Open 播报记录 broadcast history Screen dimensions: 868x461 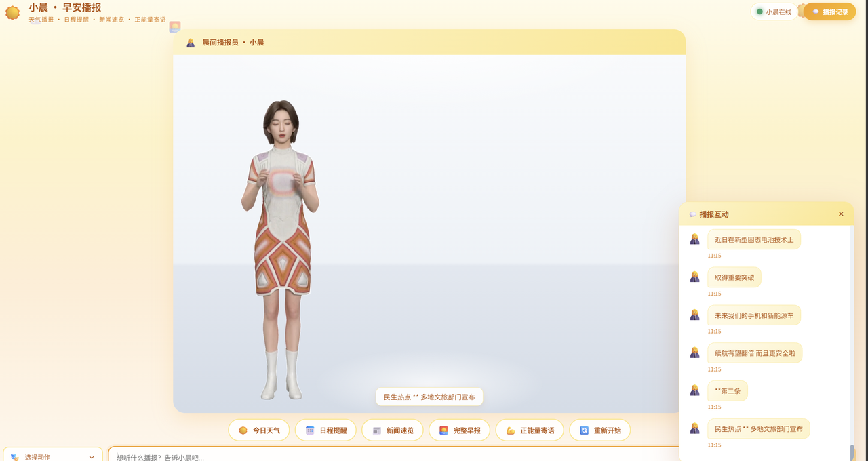point(829,12)
